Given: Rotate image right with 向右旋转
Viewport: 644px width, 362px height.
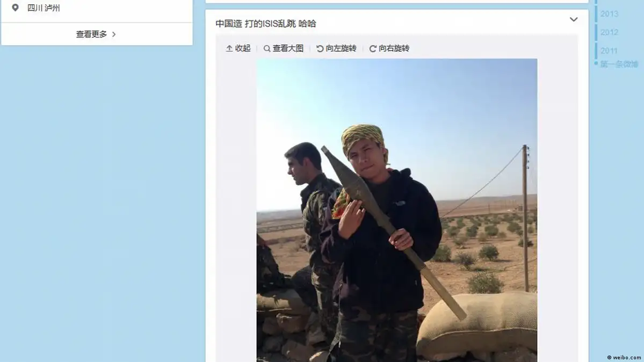Looking at the screenshot, I should tap(389, 48).
